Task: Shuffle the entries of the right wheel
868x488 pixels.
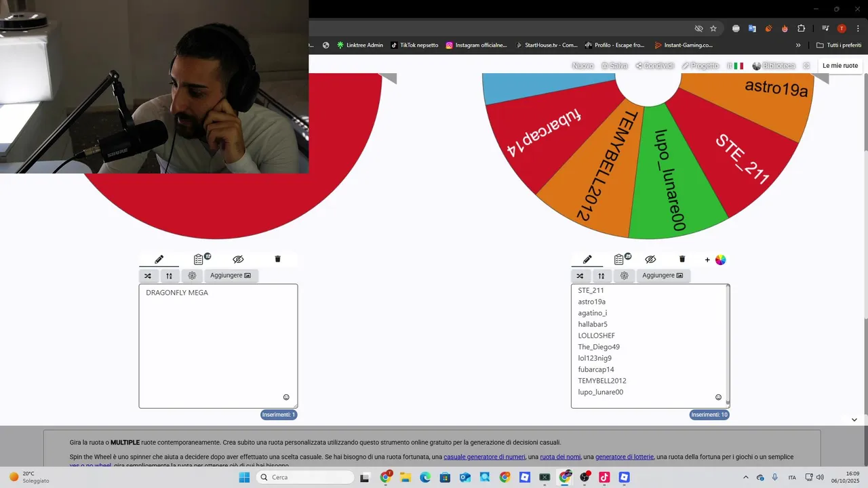Action: (580, 276)
